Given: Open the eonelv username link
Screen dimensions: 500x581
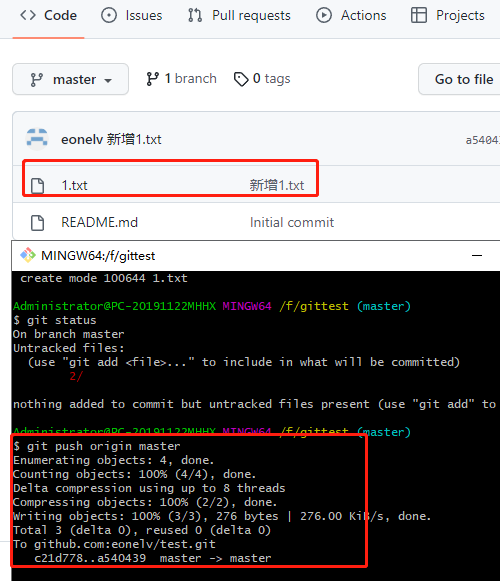Looking at the screenshot, I should pos(82,140).
